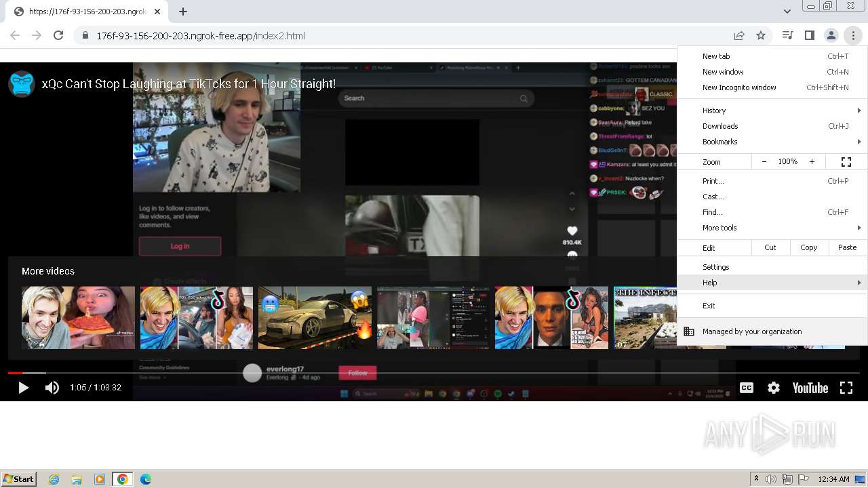Open video player settings gear
The width and height of the screenshot is (868, 488).
click(x=774, y=388)
